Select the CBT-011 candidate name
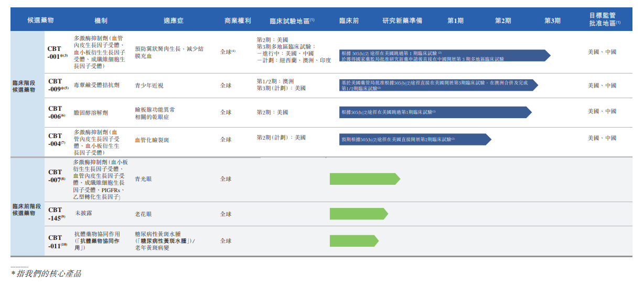This screenshot has width=644, height=284. tap(58, 241)
